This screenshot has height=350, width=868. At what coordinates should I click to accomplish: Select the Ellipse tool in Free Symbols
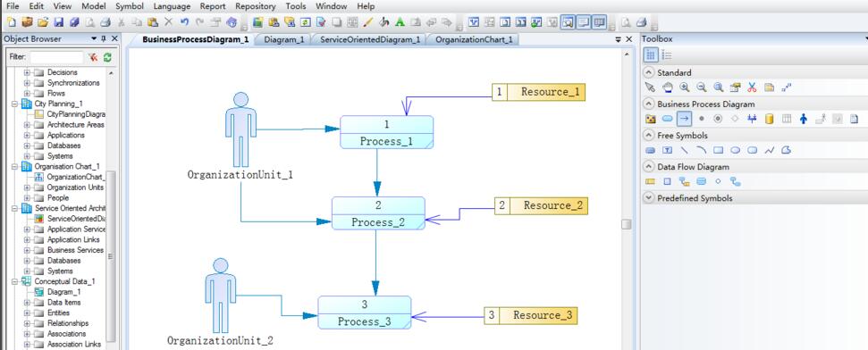[x=735, y=150]
